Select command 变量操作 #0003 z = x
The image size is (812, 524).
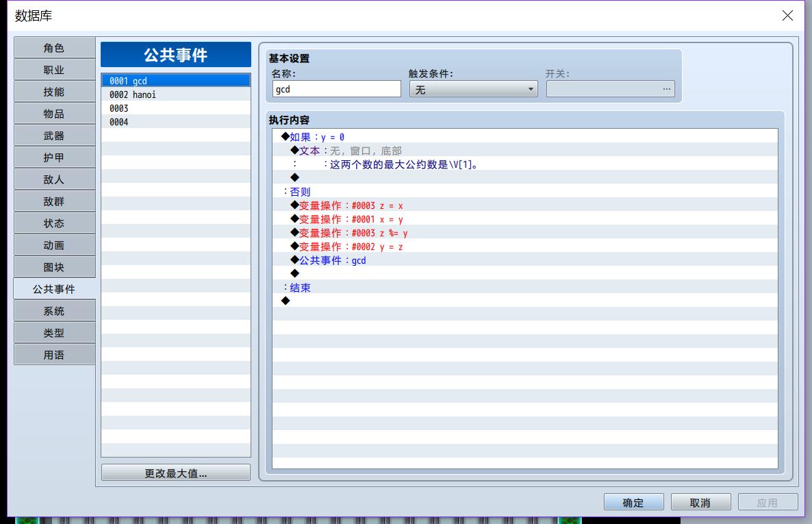point(524,205)
